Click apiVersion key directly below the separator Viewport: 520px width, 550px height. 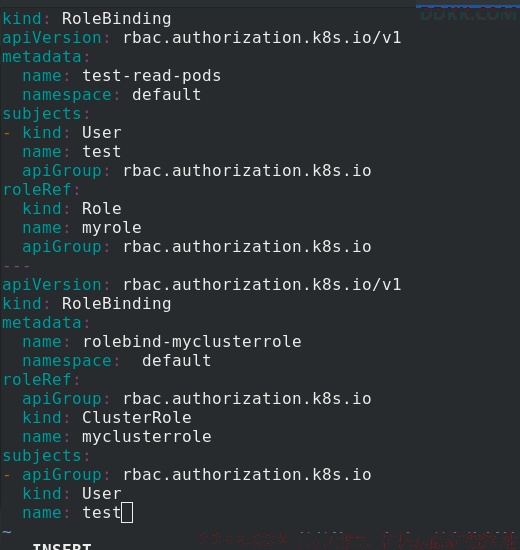[x=52, y=284]
